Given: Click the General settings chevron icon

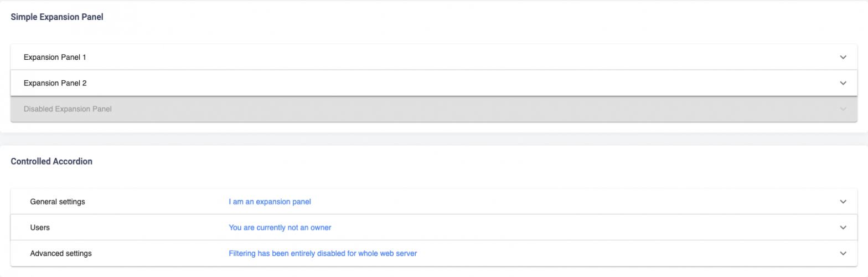Looking at the screenshot, I should coord(843,202).
